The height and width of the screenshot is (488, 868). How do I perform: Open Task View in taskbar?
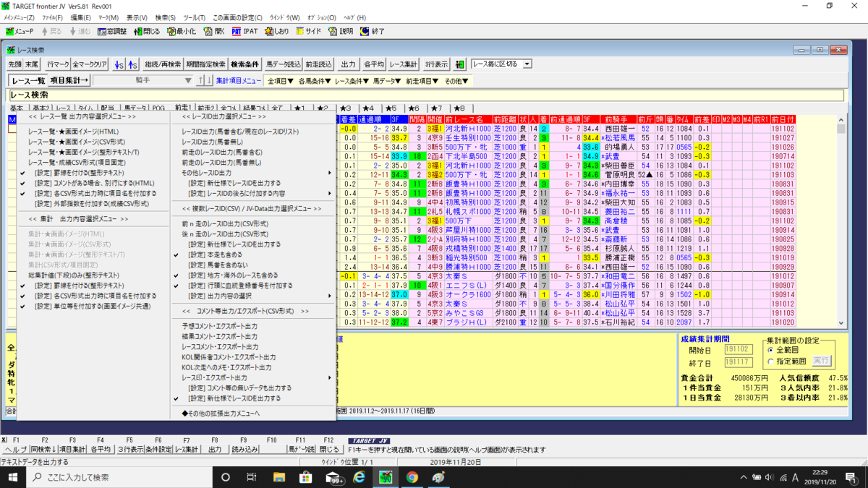(252, 477)
